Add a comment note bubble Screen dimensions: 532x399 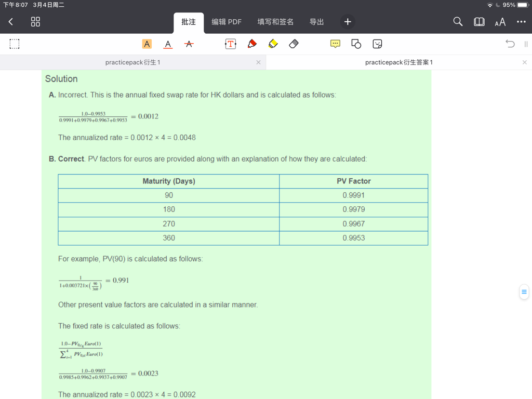pyautogui.click(x=335, y=44)
